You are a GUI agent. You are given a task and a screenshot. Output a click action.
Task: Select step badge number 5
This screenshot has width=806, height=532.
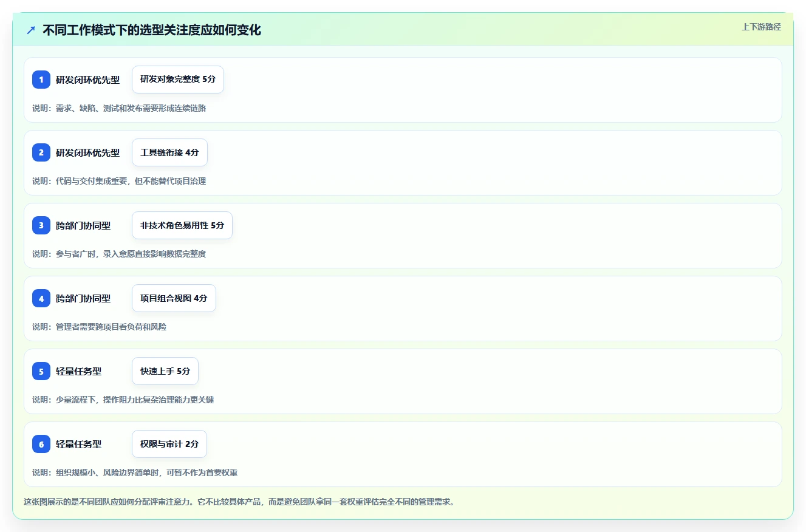(x=41, y=371)
